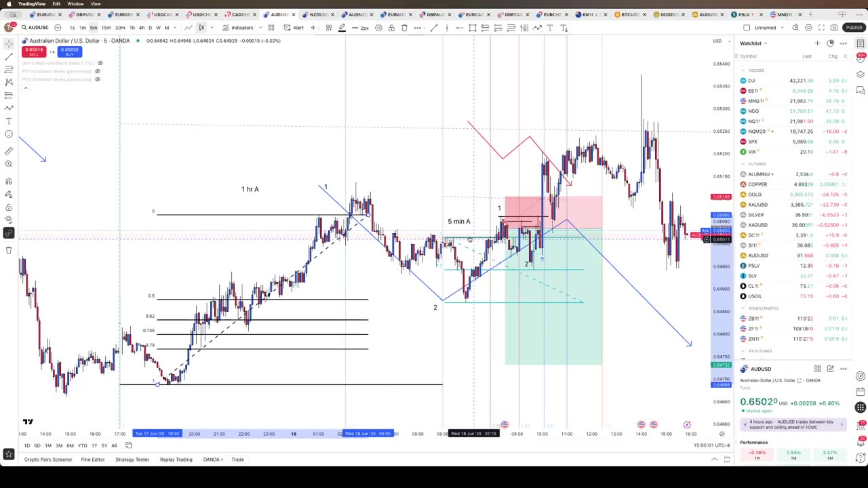Create an Alert
This screenshot has width=868, height=488.
294,28
